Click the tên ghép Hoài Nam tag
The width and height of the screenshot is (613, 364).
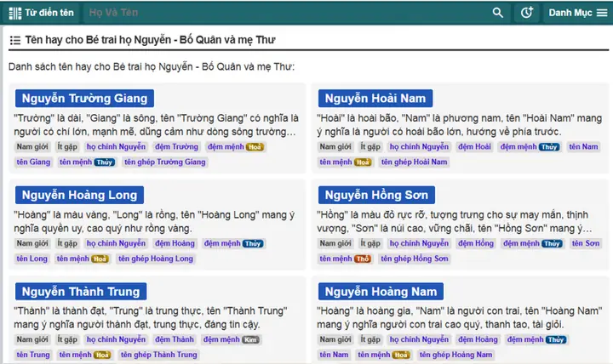(414, 162)
